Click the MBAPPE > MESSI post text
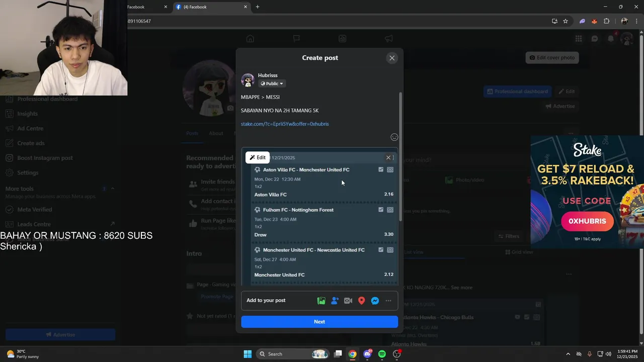644x362 pixels. [x=260, y=97]
